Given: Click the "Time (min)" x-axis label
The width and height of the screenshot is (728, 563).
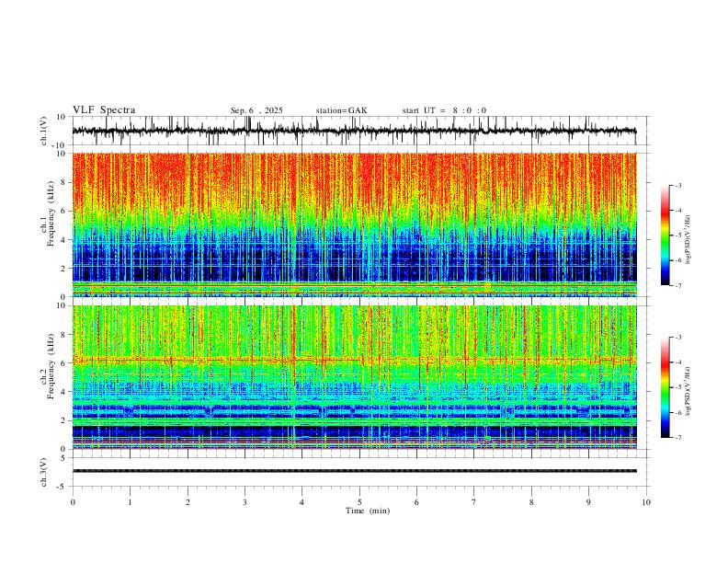Looking at the screenshot, I should click(368, 511).
